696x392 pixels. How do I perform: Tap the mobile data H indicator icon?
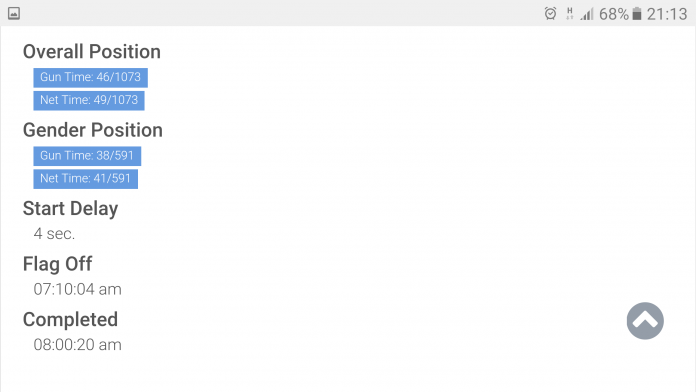[569, 14]
